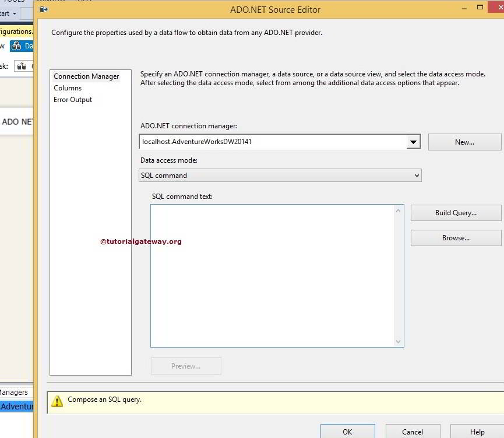Click the warning triangle beside Compose an SQL query

pos(57,400)
